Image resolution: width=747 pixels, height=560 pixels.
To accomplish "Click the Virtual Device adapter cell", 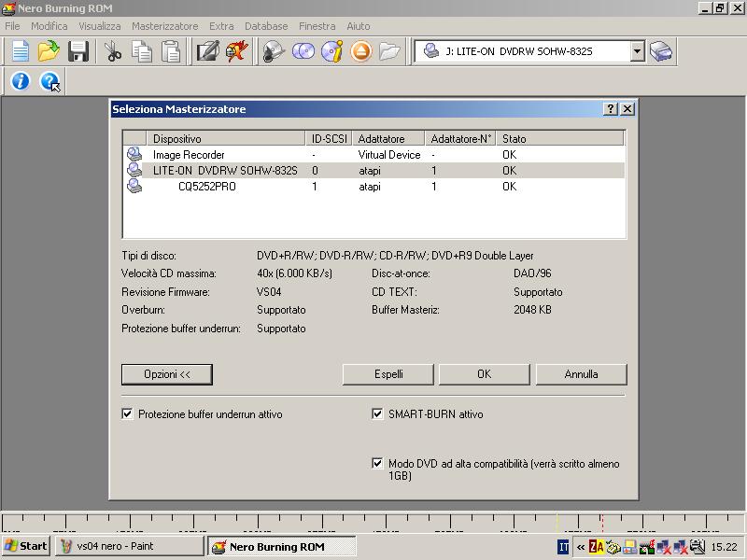I will tap(389, 155).
